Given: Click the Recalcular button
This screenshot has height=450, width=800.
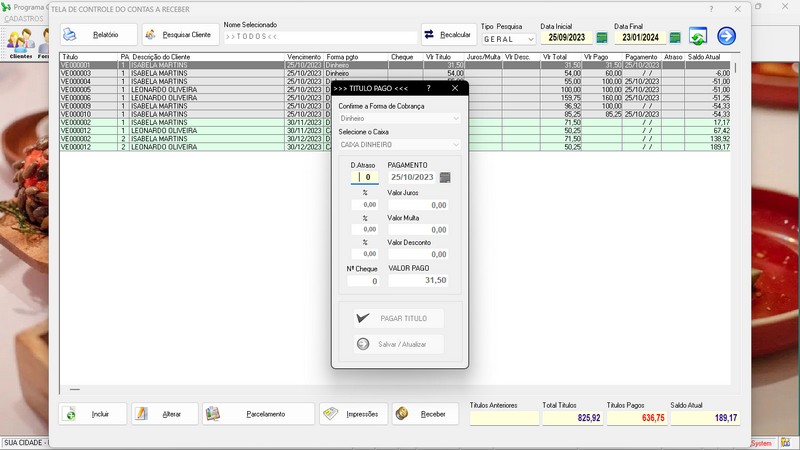Looking at the screenshot, I should [x=448, y=35].
